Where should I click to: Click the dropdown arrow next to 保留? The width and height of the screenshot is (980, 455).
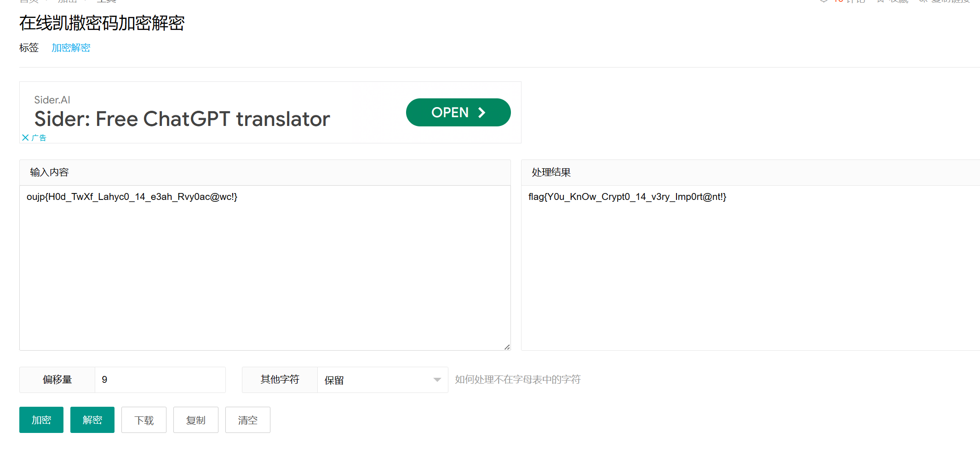[436, 380]
